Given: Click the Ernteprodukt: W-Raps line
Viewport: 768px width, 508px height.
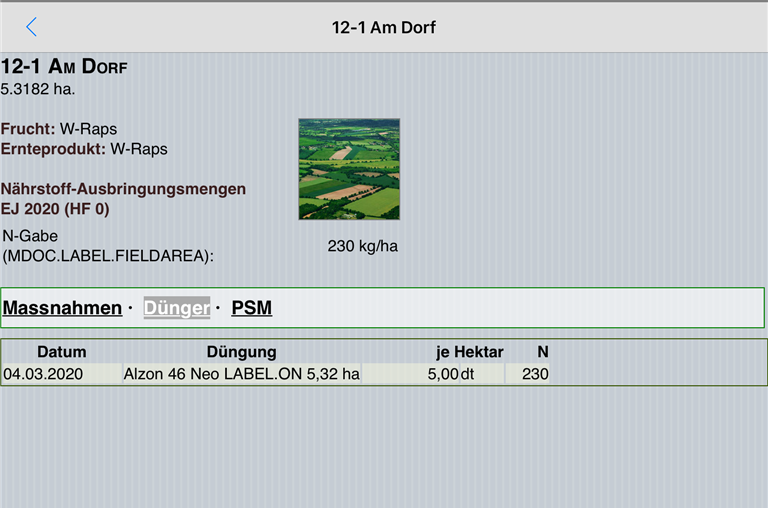Looking at the screenshot, I should tap(84, 149).
